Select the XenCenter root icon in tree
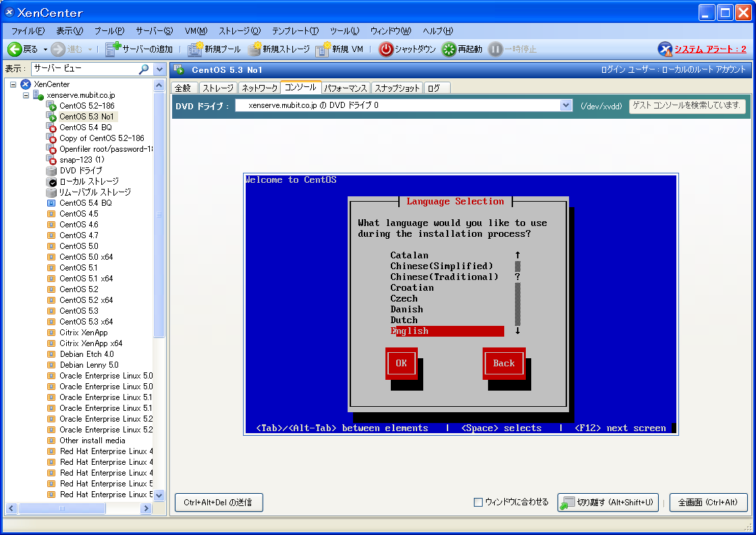Viewport: 756px width, 535px height. 26,84
